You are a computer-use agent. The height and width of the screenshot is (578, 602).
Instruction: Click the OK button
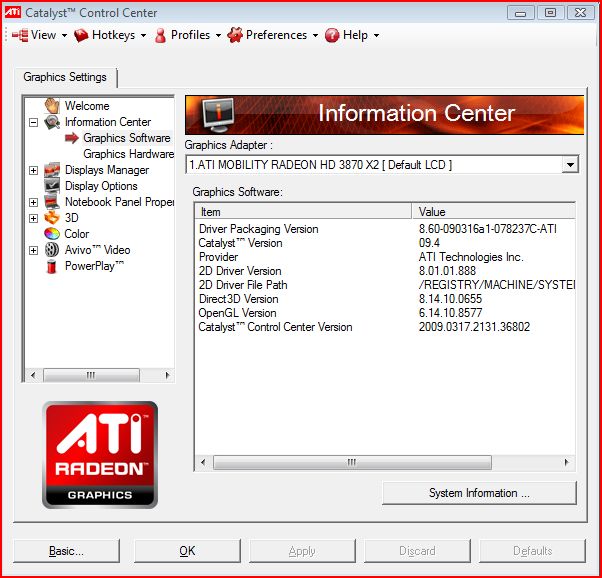point(187,551)
